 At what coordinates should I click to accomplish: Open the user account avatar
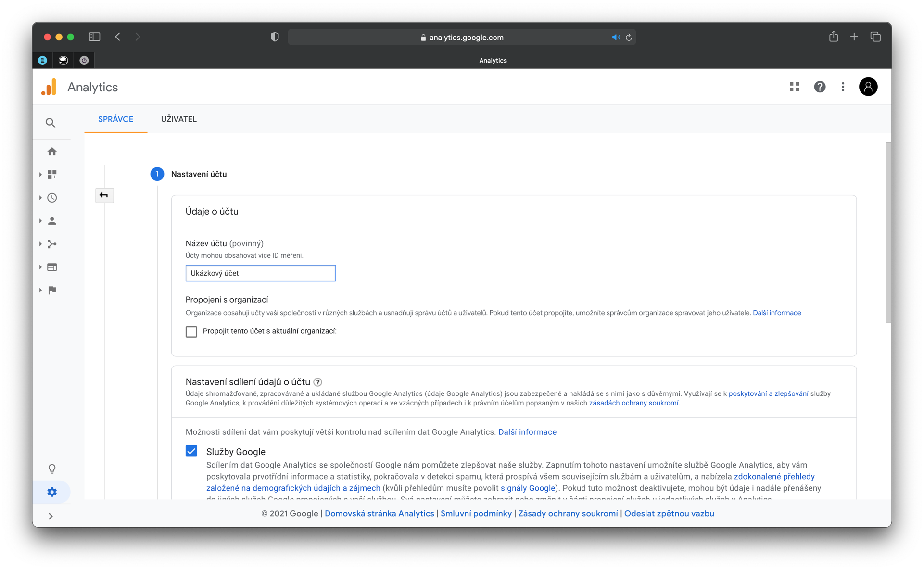(x=868, y=87)
